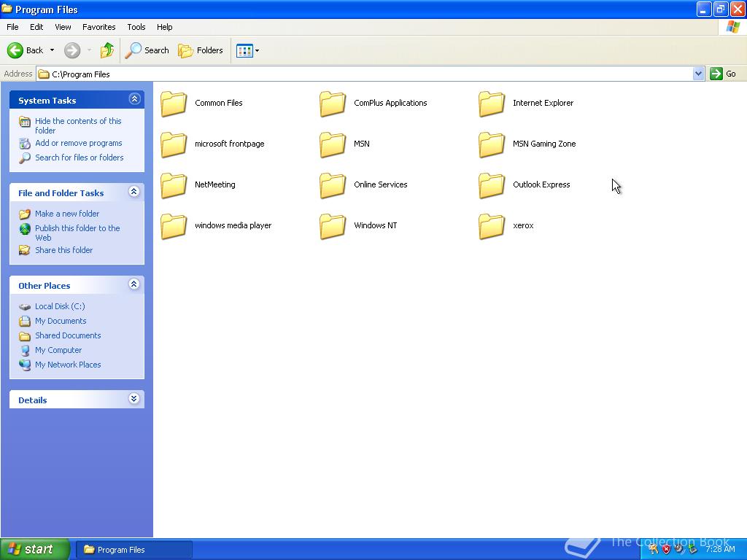Click the Address bar path field
This screenshot has width=747, height=560.
click(365, 74)
